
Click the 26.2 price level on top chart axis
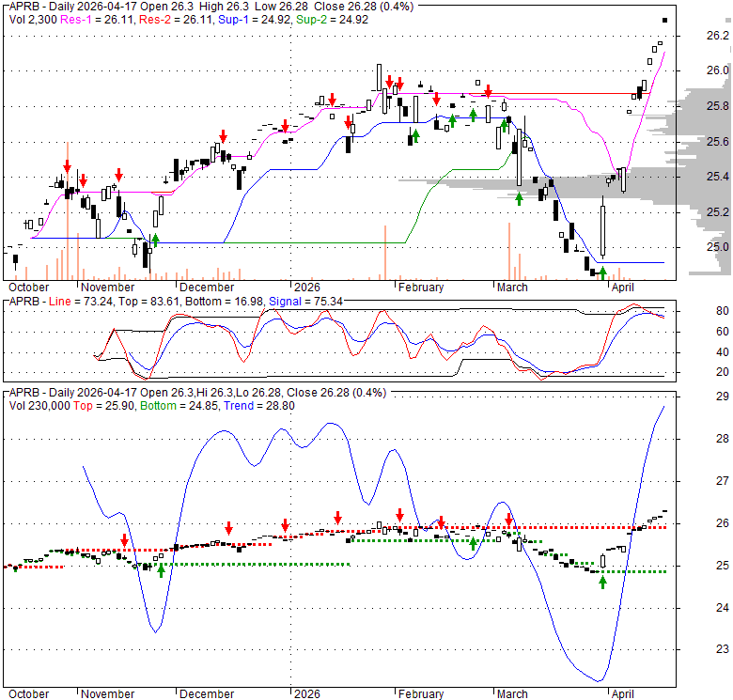pyautogui.click(x=718, y=36)
